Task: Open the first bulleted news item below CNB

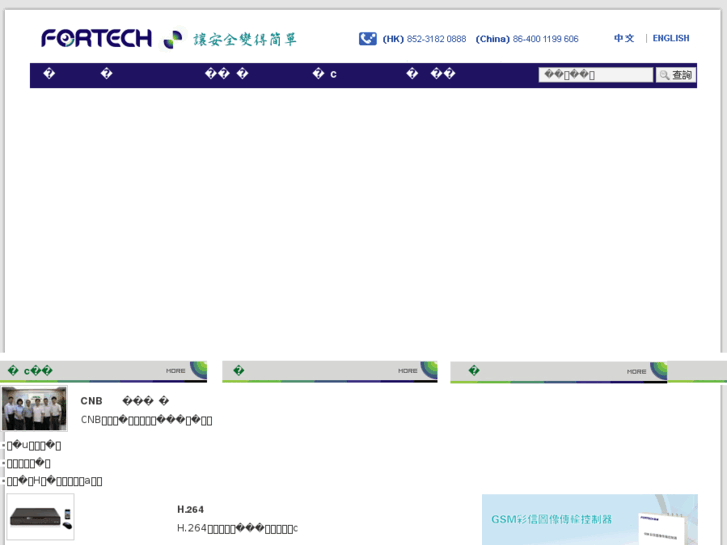Action: coord(34,446)
